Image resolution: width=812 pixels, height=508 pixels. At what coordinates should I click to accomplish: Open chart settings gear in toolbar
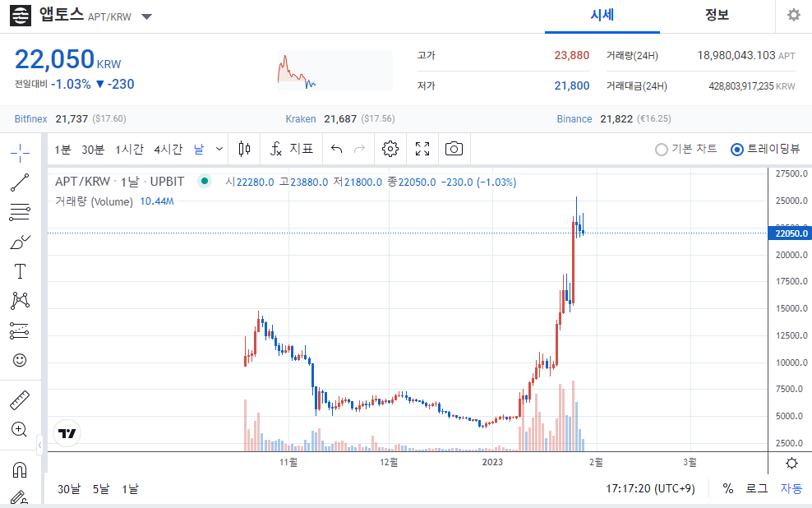coord(390,149)
